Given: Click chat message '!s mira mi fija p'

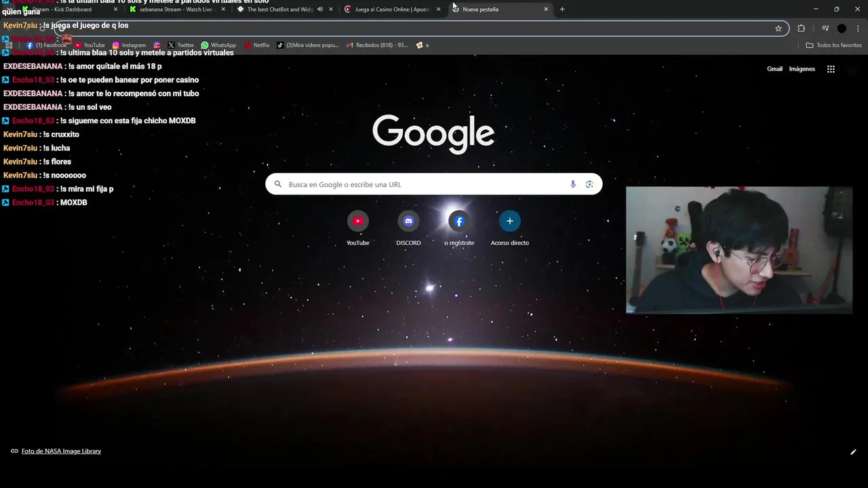Looking at the screenshot, I should pos(87,189).
